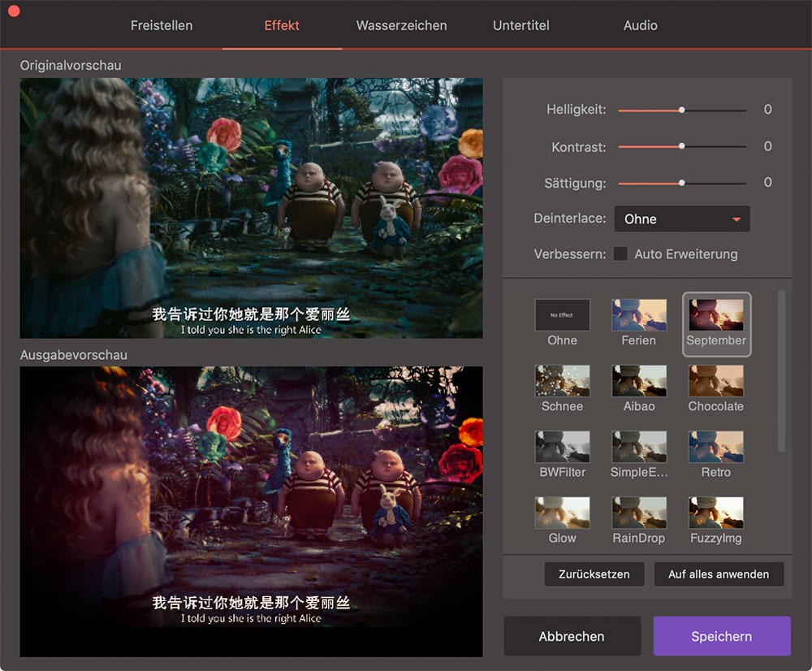
Task: Apply the RainDrop effect filter
Action: [638, 513]
